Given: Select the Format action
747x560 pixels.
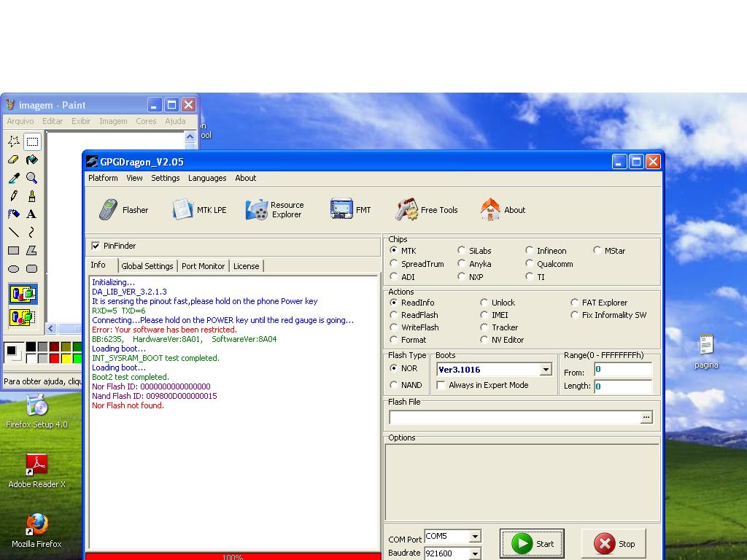Looking at the screenshot, I should [393, 340].
